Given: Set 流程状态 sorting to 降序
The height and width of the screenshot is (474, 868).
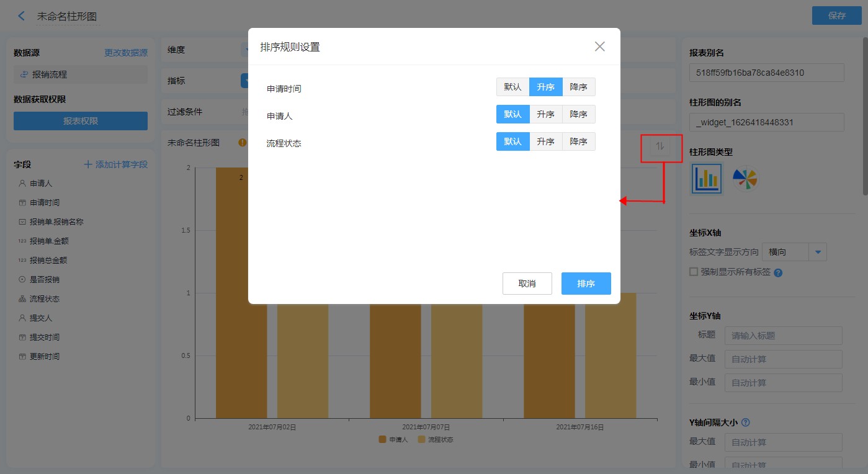Looking at the screenshot, I should pos(578,141).
